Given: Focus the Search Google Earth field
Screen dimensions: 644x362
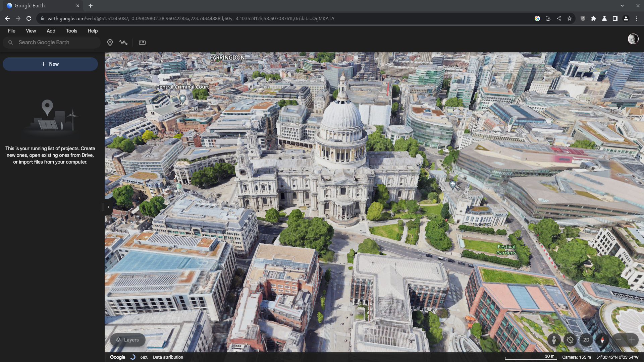Looking at the screenshot, I should 52,43.
